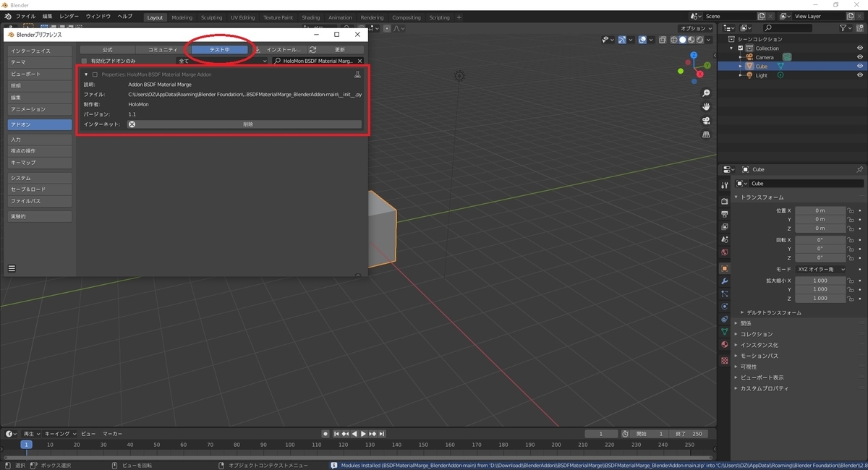Viewport: 868px width, 470px height.
Task: Hide the Light with its eye icon
Action: pos(860,75)
